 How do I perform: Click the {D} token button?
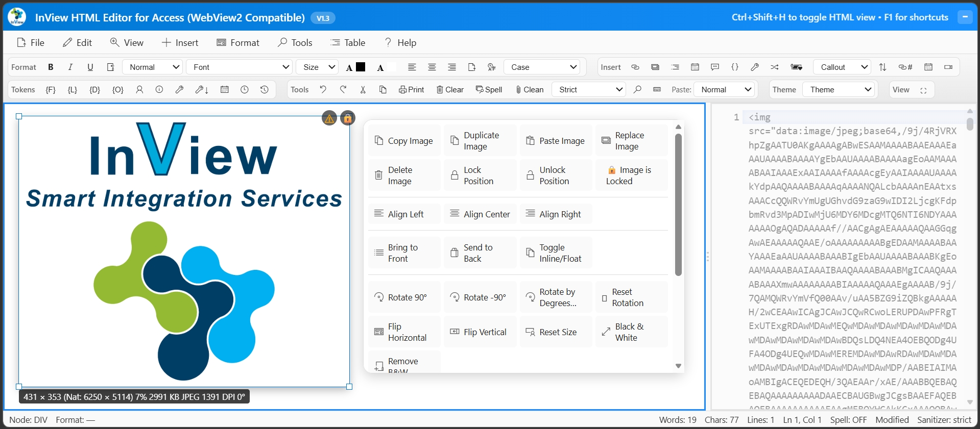94,90
